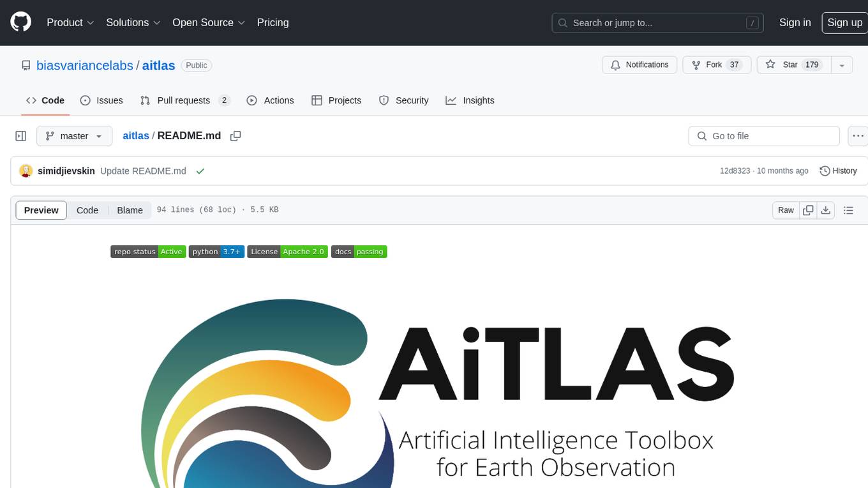
Task: Click the python 3.7+ badge
Action: [216, 252]
